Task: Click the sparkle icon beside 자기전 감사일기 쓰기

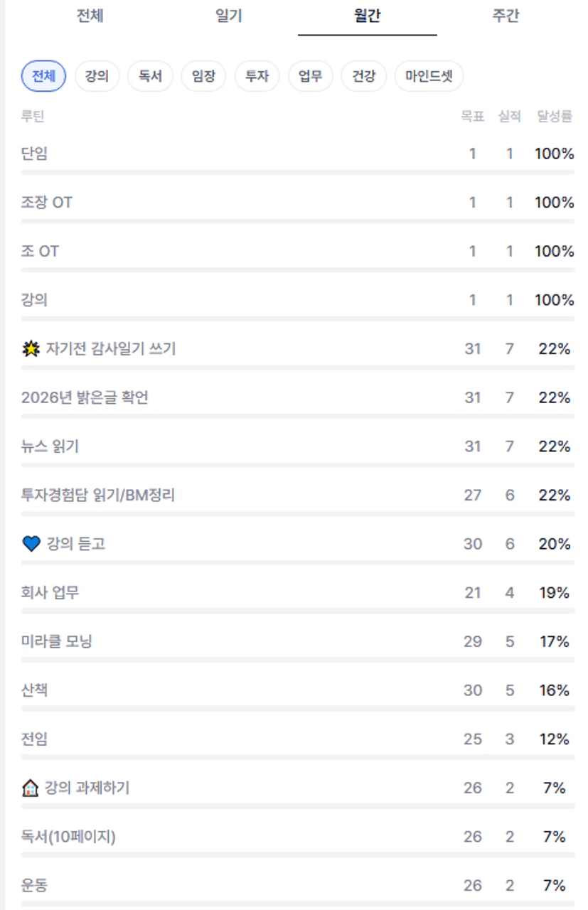Action: click(x=31, y=349)
